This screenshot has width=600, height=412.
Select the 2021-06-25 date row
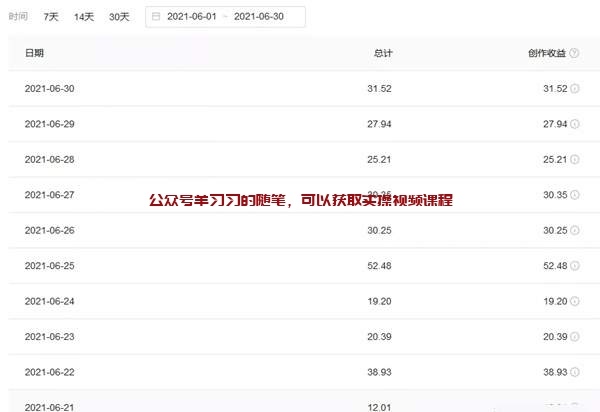click(49, 265)
